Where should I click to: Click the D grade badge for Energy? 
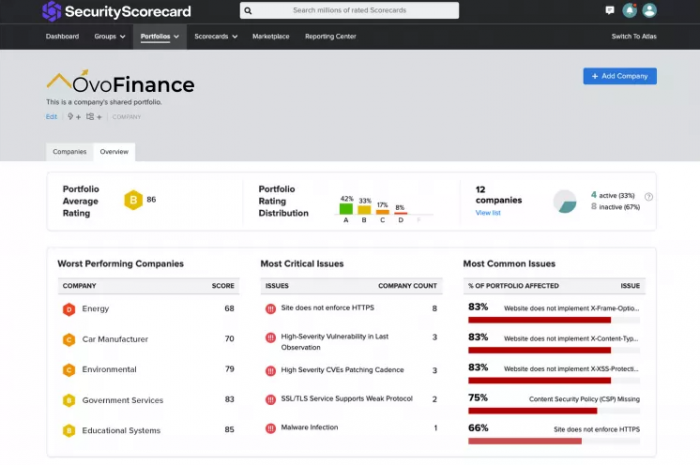tap(69, 309)
